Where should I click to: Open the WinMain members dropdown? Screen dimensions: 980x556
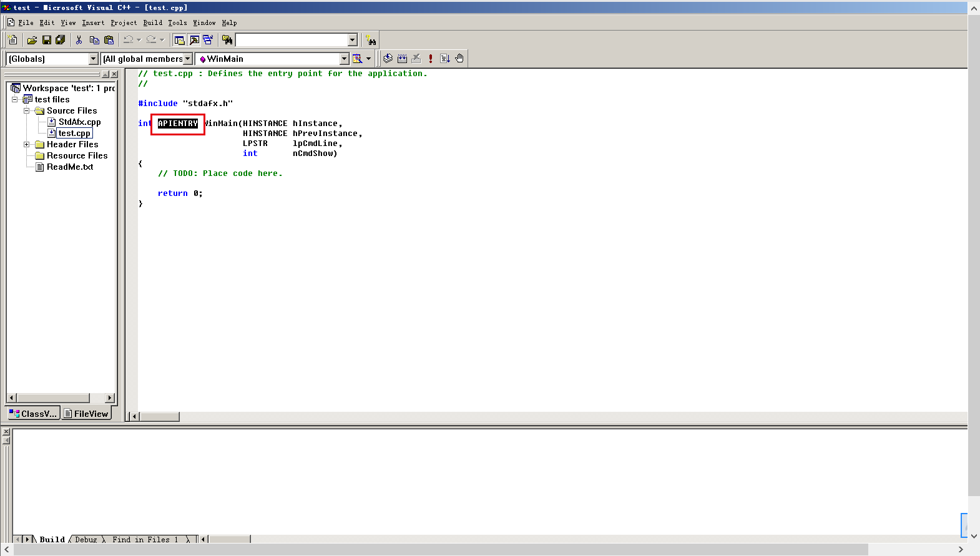coord(344,59)
